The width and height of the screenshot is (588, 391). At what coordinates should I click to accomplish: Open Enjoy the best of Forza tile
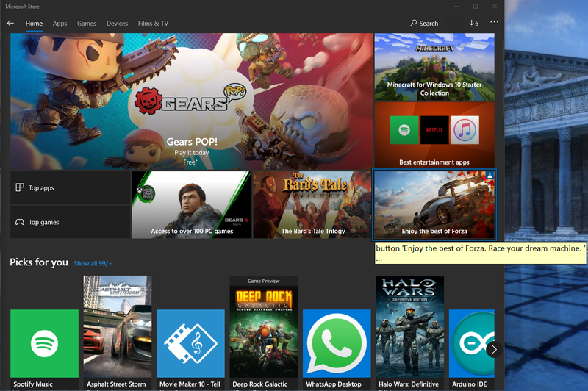coord(434,204)
